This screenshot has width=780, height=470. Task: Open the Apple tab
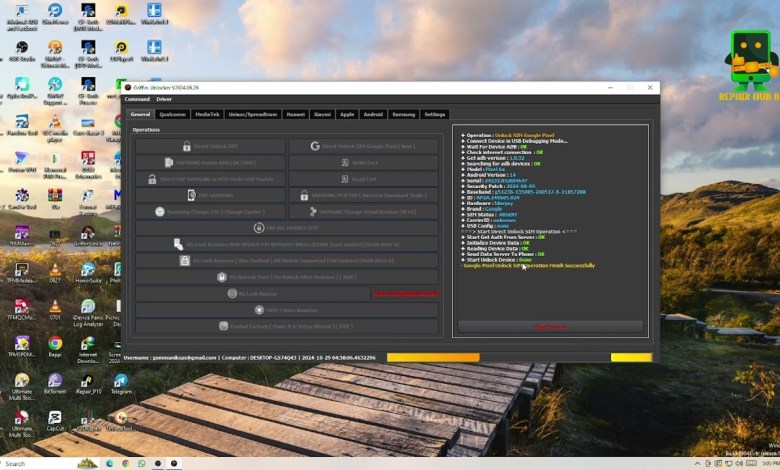point(347,114)
